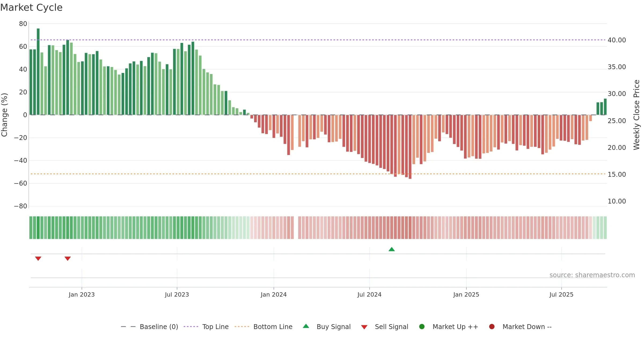Click the 35.00 right axis label
644x362 pixels.
[x=617, y=67]
